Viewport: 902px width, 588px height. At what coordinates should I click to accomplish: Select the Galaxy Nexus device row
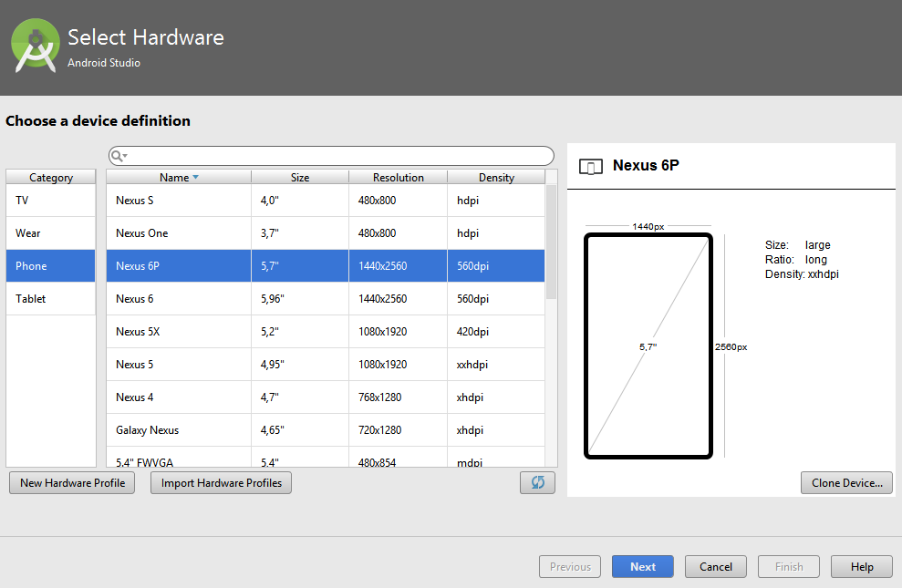[x=326, y=429]
